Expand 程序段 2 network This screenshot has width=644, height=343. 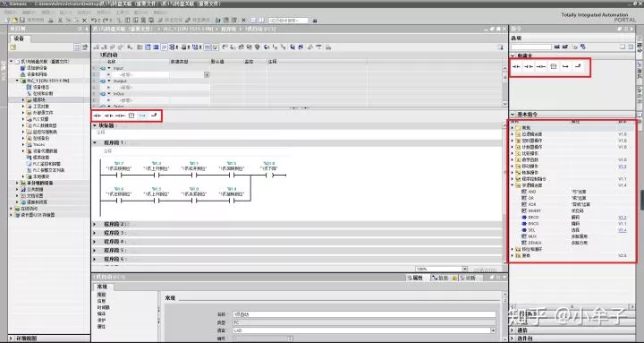point(95,225)
